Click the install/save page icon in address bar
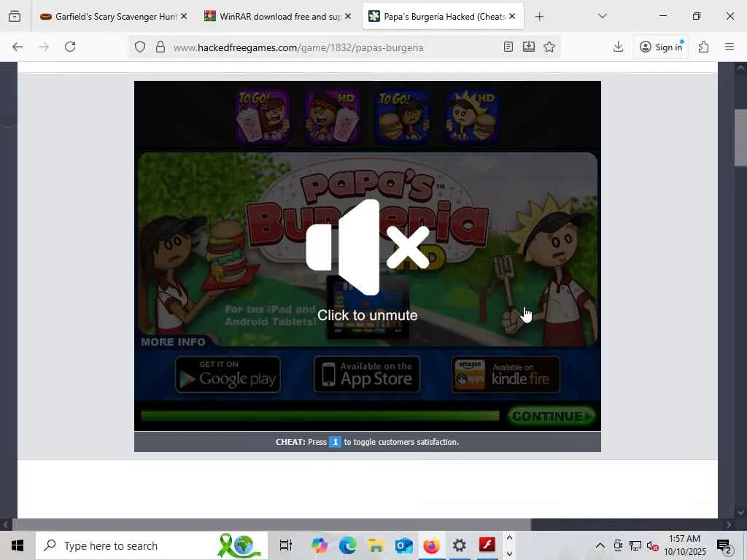747x560 pixels. [x=529, y=47]
